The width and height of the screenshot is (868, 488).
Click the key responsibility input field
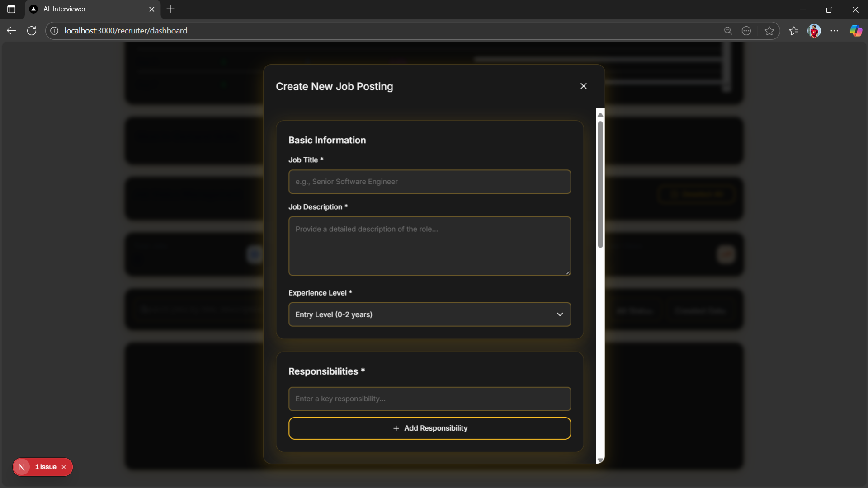coord(429,399)
